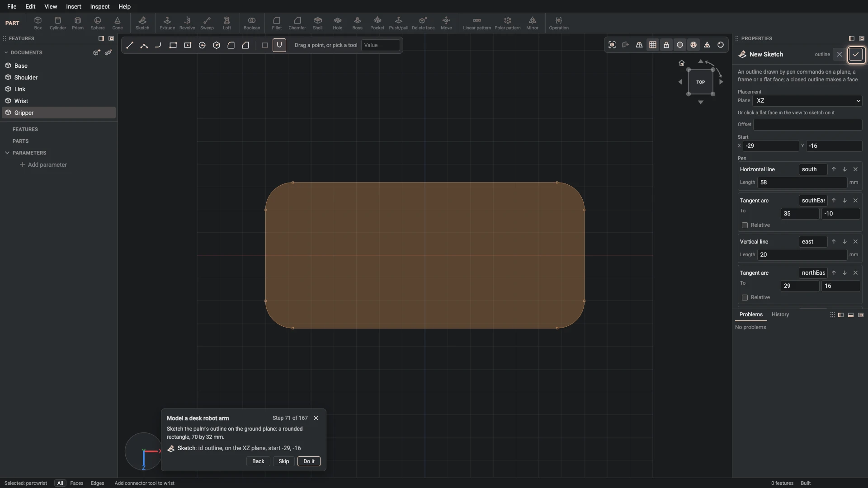Move the Horizontal line pen step down
This screenshot has height=488, width=868.
(x=844, y=169)
